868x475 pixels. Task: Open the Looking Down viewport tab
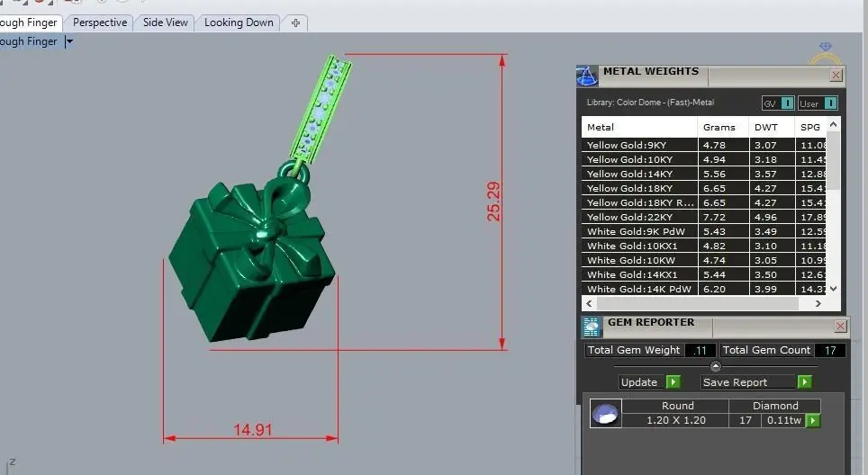[x=239, y=22]
